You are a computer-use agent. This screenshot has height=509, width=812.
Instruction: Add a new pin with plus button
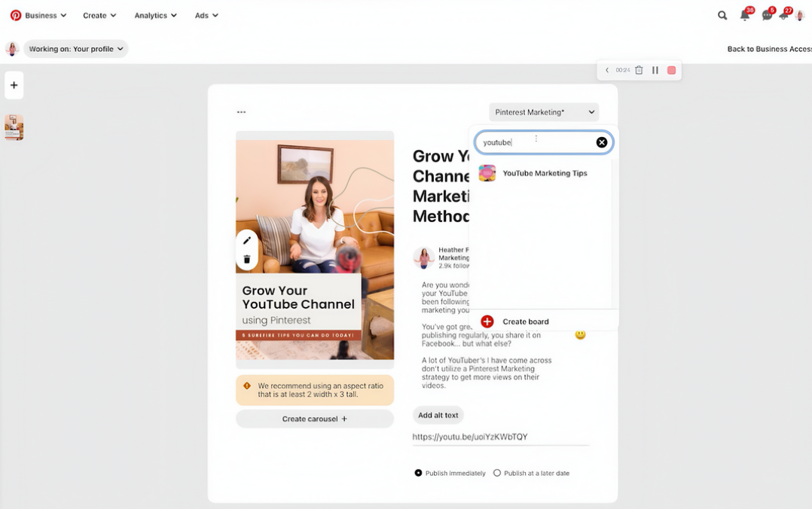pyautogui.click(x=14, y=85)
